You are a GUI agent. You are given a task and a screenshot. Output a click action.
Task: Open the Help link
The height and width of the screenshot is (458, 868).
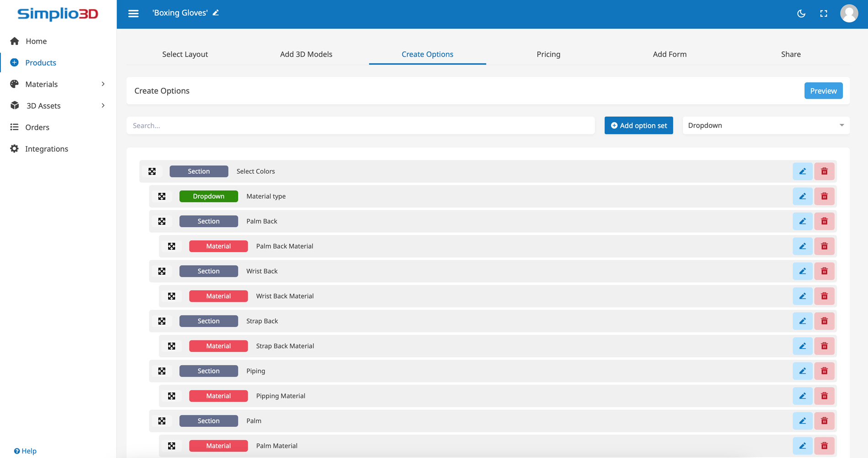[26, 451]
